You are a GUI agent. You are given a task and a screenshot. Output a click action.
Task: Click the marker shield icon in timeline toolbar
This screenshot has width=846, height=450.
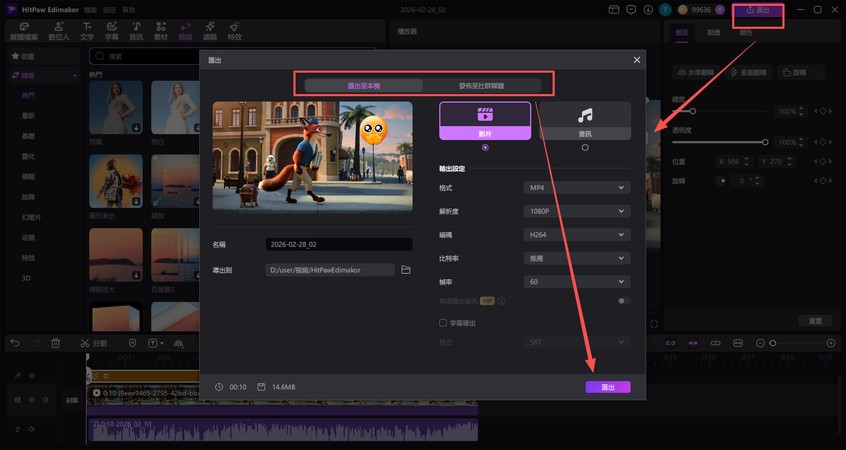[x=132, y=343]
